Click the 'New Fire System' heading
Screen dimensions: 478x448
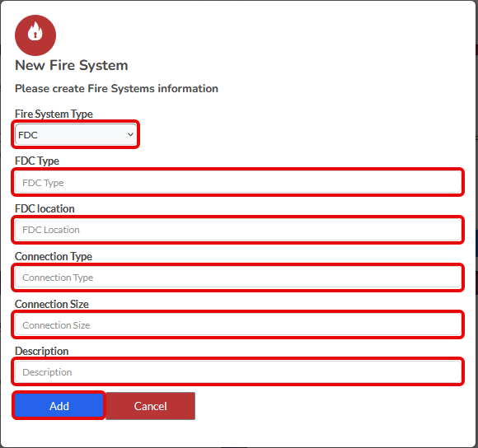tap(72, 66)
